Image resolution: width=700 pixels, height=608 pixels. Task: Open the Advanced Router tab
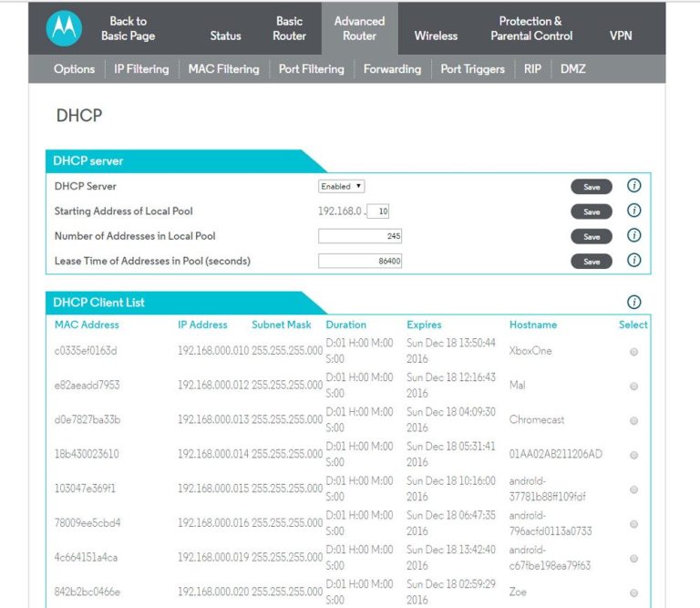click(x=359, y=28)
